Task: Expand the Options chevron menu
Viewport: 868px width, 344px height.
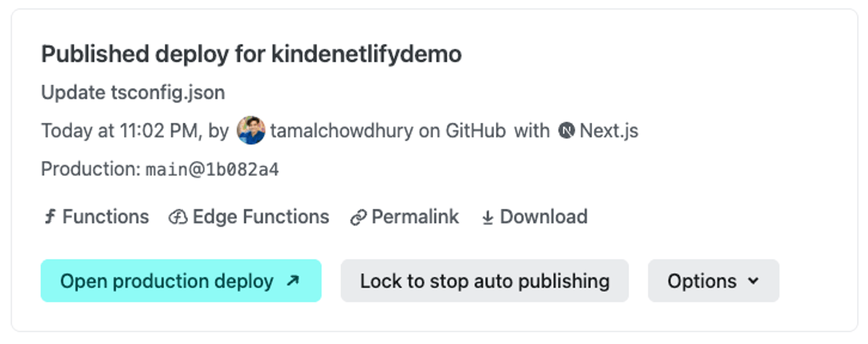Action: (753, 280)
